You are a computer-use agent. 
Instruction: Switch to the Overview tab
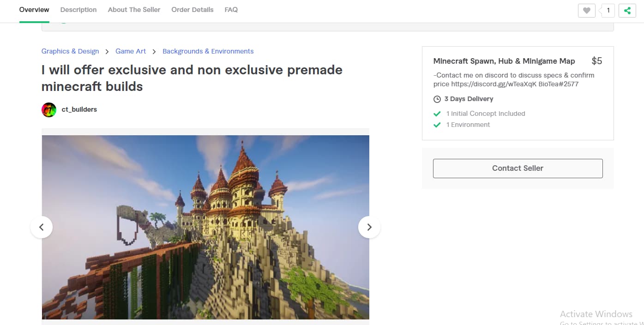pos(34,10)
